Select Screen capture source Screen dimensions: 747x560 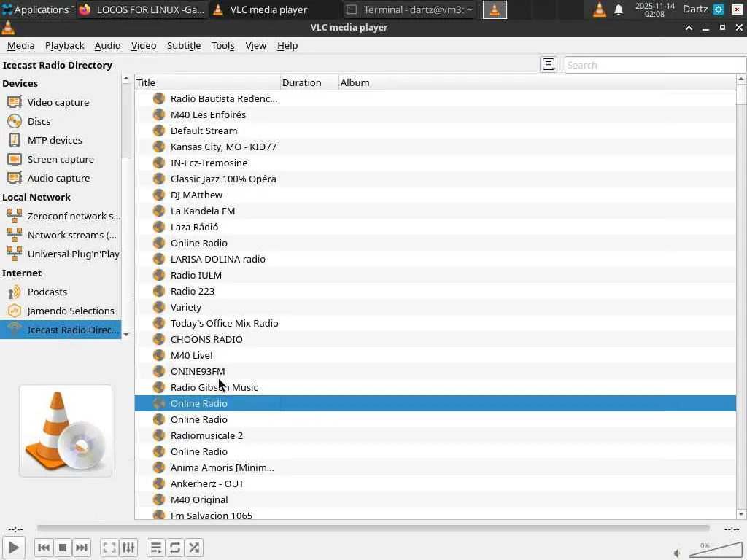tap(61, 160)
